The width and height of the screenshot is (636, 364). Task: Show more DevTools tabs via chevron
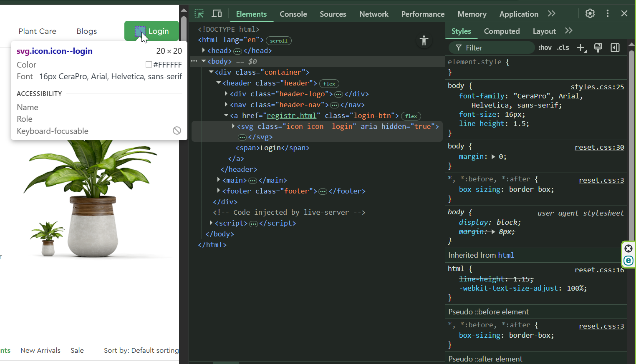coord(551,14)
